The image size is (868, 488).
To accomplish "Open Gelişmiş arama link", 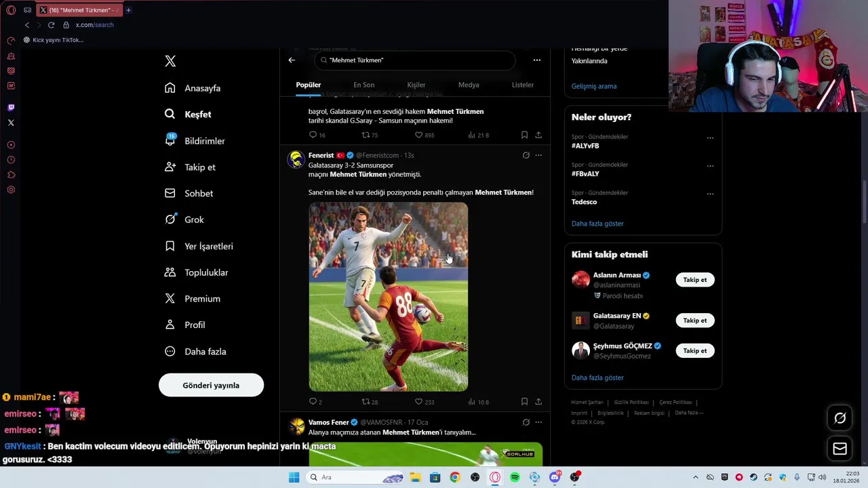I will click(594, 86).
